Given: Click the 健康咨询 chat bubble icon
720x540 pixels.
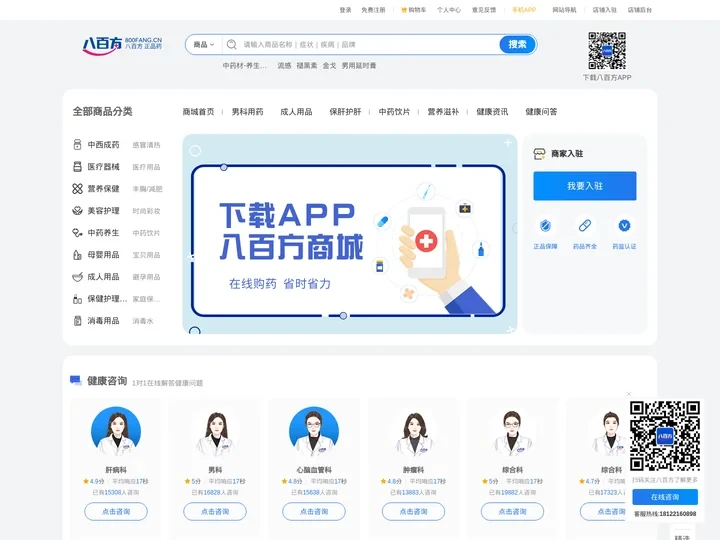Looking at the screenshot, I should (x=75, y=380).
